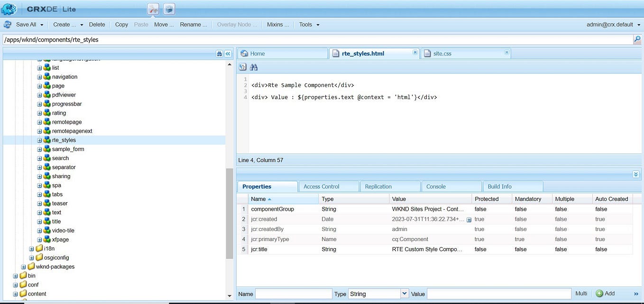Viewport: 644px width, 304px height.
Task: Select the sharing tree item
Action: click(61, 176)
